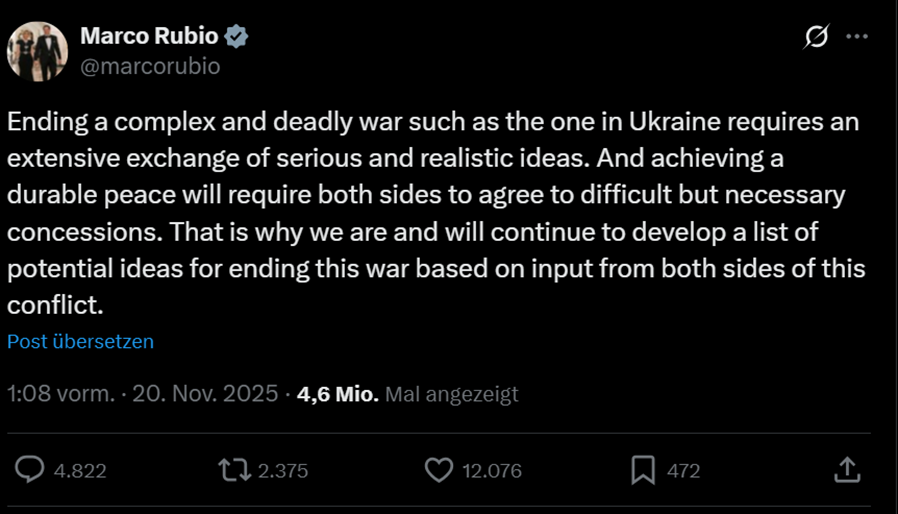Image resolution: width=898 pixels, height=514 pixels.
Task: Click the blue verified badge
Action: [x=237, y=37]
